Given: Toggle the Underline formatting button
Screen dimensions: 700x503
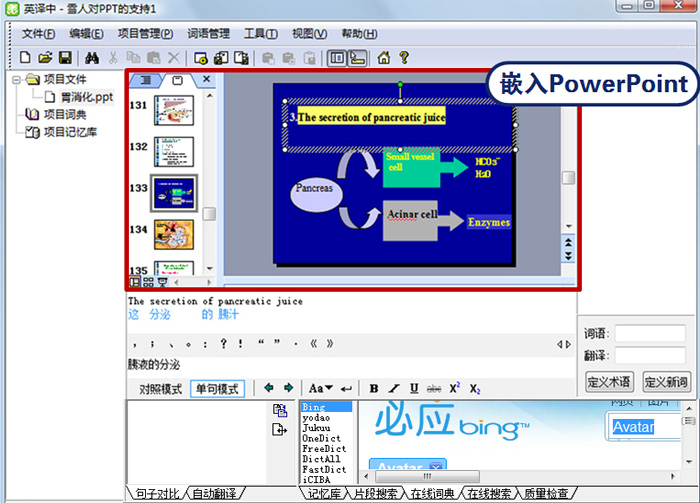Looking at the screenshot, I should click(x=415, y=388).
